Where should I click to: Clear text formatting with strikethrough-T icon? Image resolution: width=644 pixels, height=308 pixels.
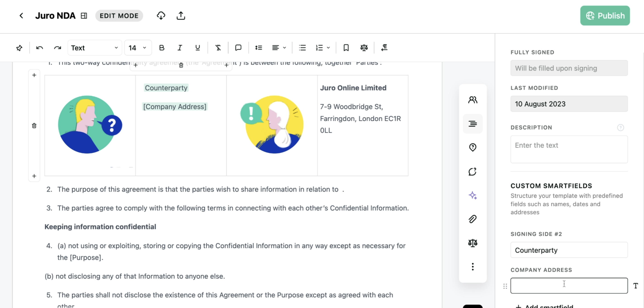tap(218, 47)
